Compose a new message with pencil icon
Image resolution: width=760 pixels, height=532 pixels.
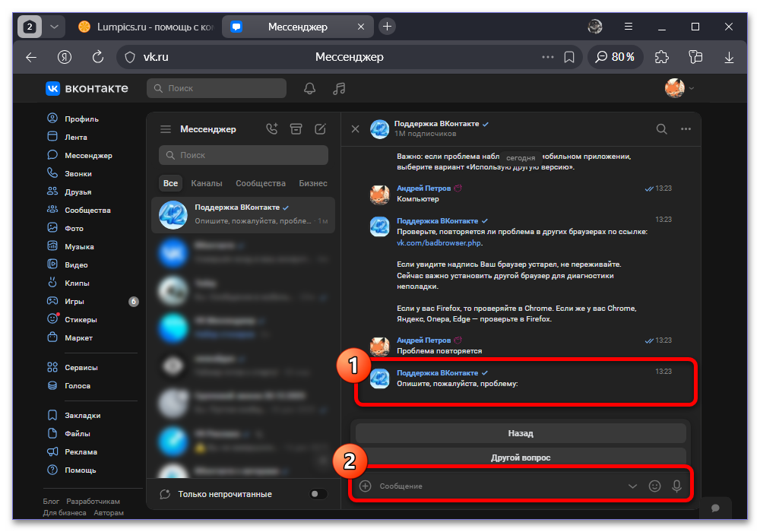click(x=320, y=129)
